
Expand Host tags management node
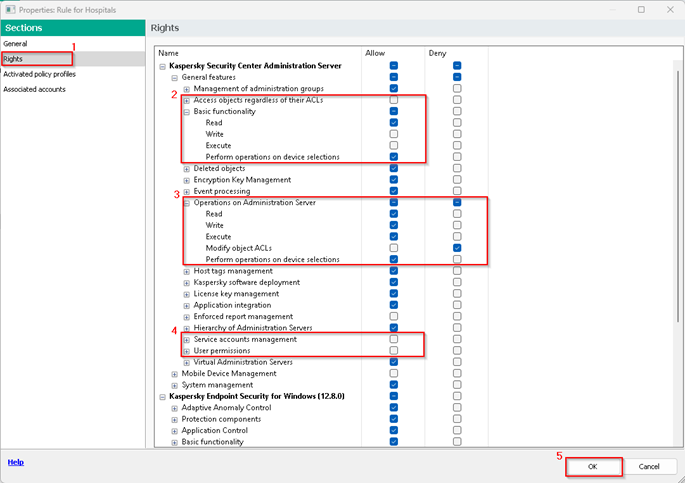coord(187,272)
